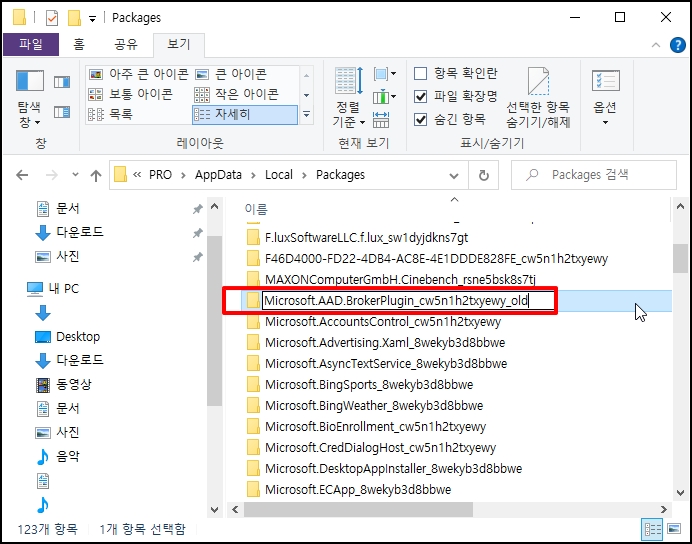
Task: Choose Small icons (작은 아이콘) layout
Action: pos(237,94)
